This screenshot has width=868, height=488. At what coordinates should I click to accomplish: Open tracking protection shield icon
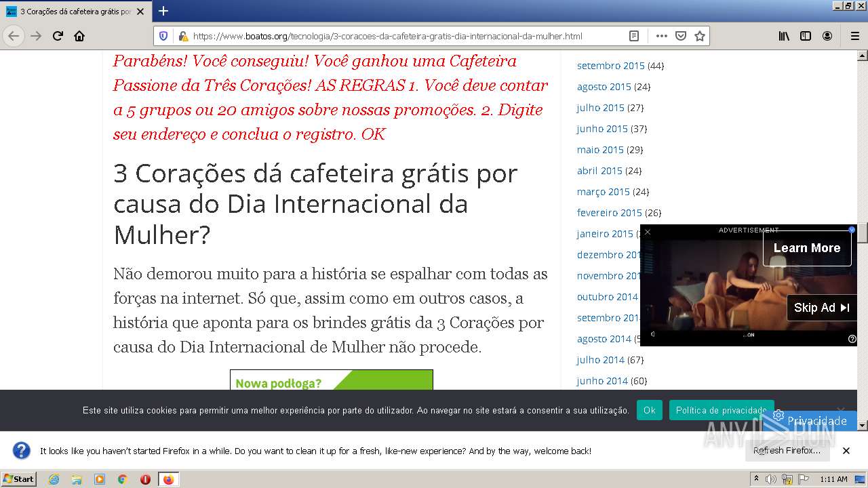[163, 36]
